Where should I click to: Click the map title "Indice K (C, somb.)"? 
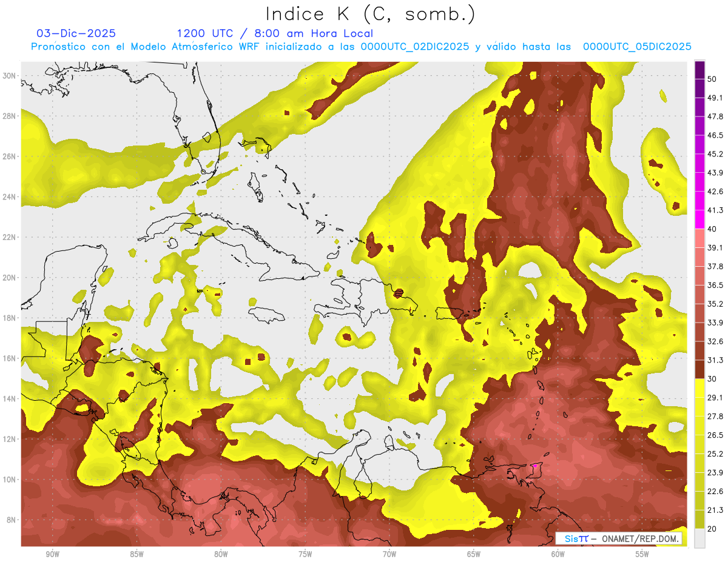[x=371, y=14]
